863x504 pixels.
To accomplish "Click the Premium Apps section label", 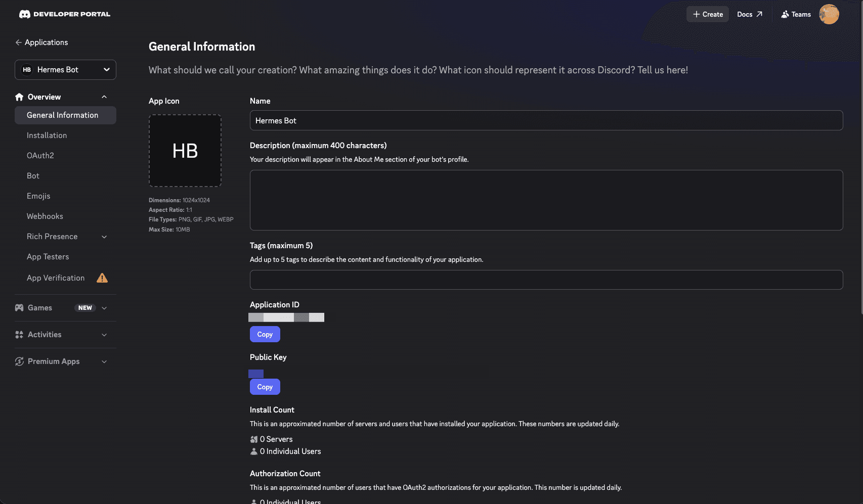I will [54, 361].
